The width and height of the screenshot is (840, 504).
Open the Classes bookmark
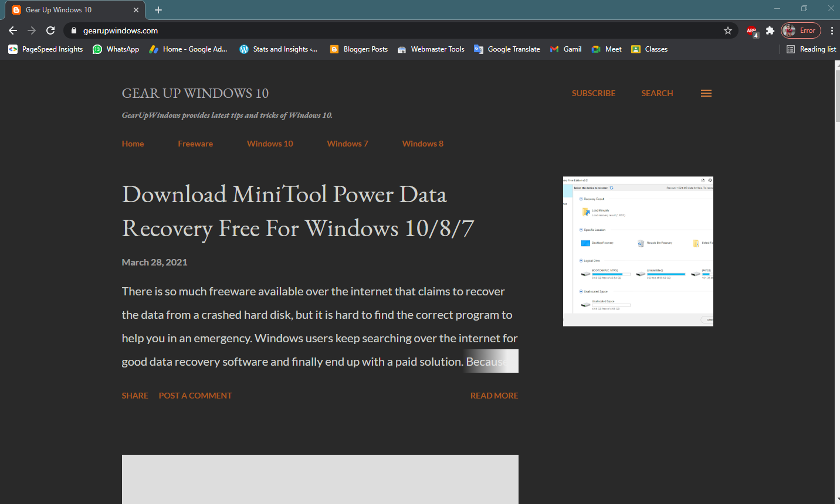pos(649,49)
